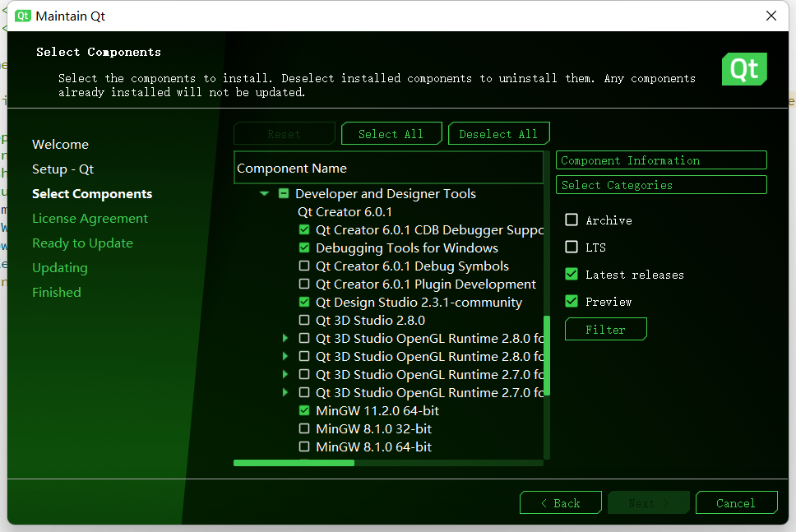Check the second OpenGL Runtime 2.8.0 checkbox

304,356
